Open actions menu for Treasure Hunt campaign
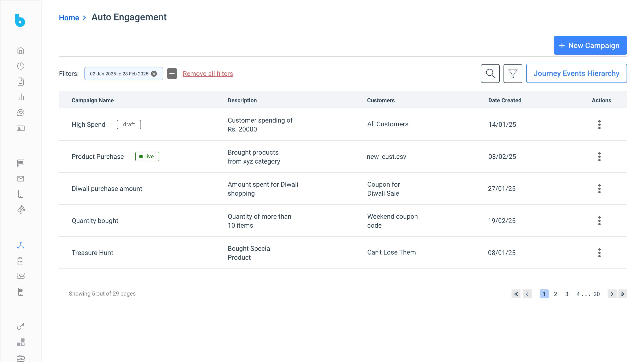This screenshot has width=644, height=362. [599, 253]
